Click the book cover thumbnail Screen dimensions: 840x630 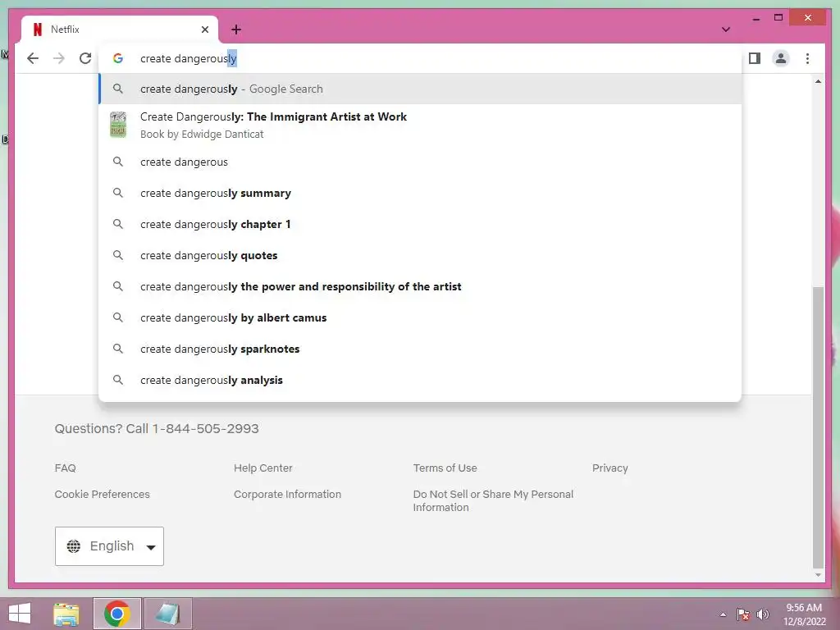(118, 125)
